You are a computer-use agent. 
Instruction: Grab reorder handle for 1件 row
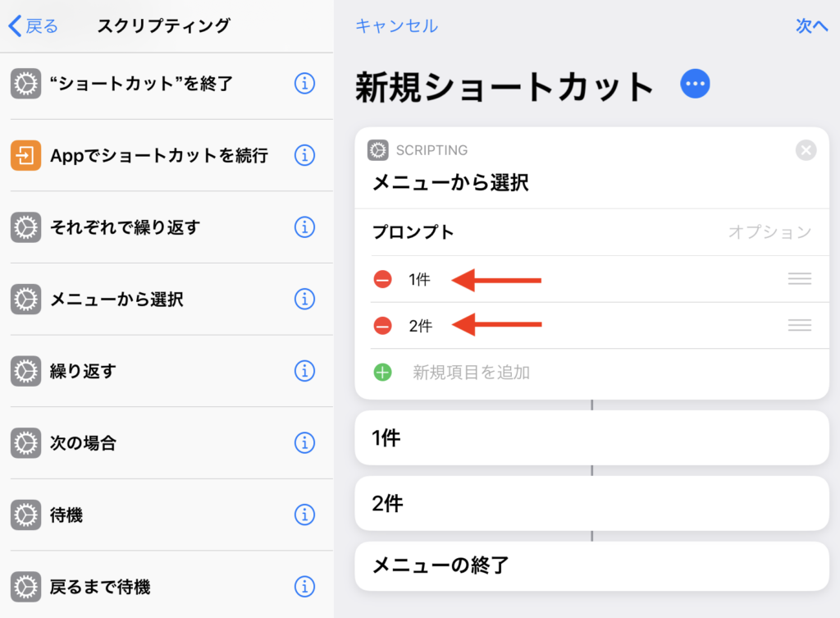point(799,279)
